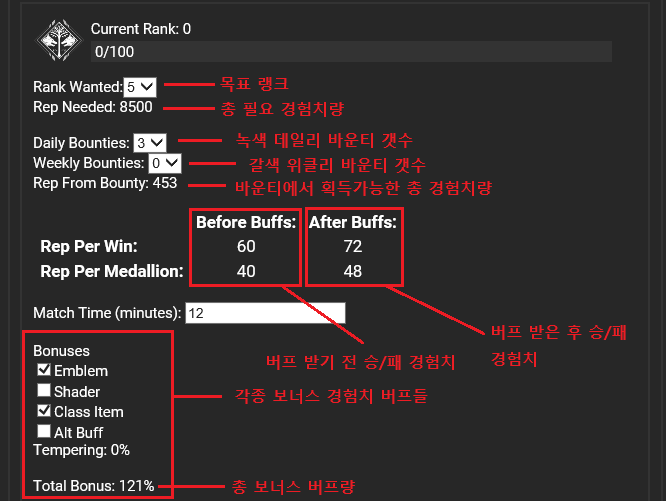Click the Rep Per Medallion row label
The height and width of the screenshot is (501, 666).
112,271
